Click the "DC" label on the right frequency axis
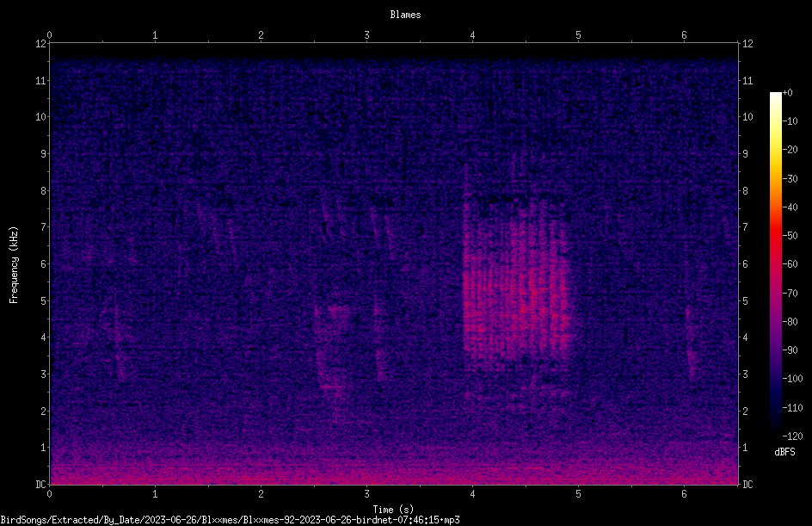The image size is (812, 526). tap(747, 485)
